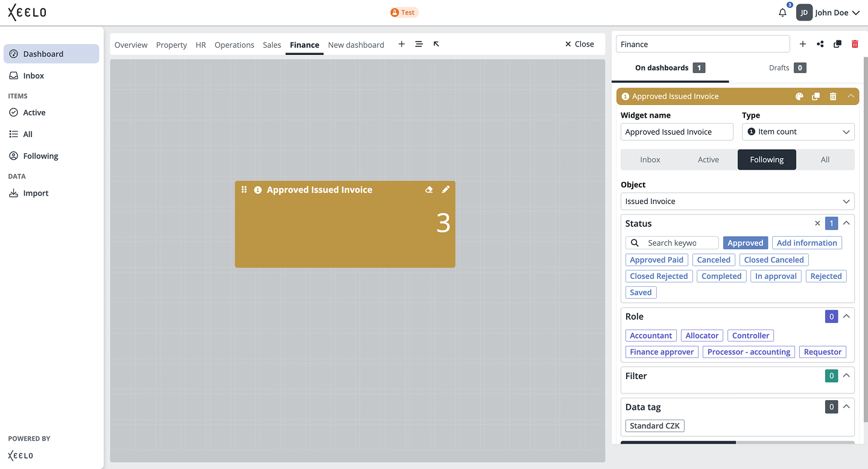Click the eraser icon on Approved Issued Invoice widget
868x469 pixels.
click(429, 190)
